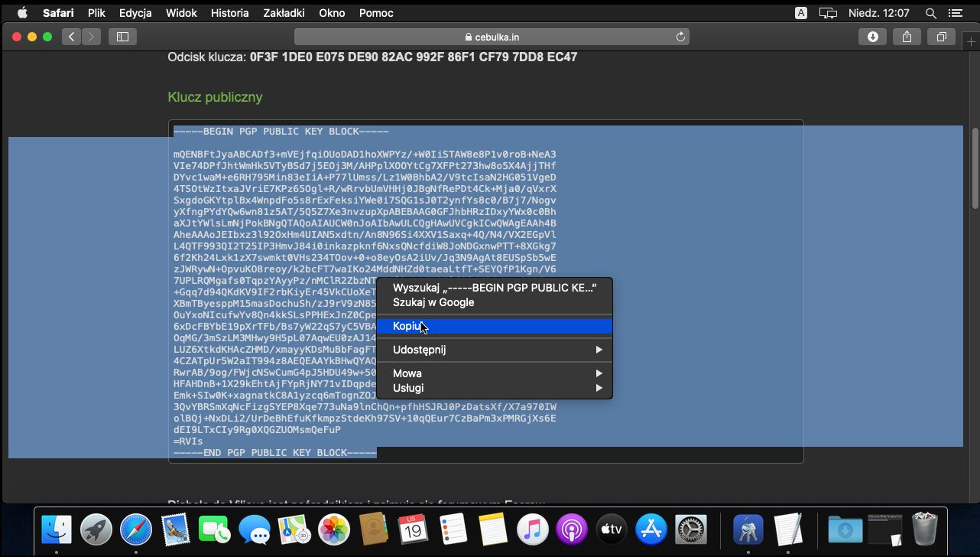The height and width of the screenshot is (557, 980).
Task: Open the Zakładki menu in menu bar
Action: tap(284, 13)
